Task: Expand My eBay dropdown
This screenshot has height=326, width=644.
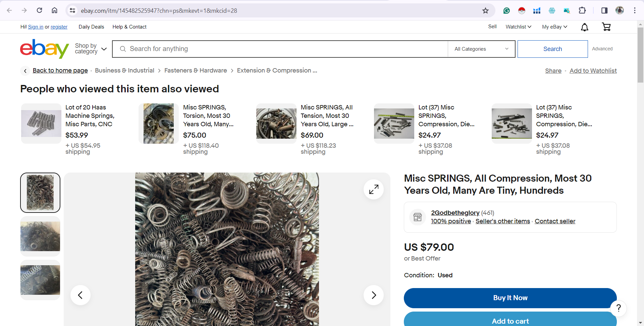Action: point(555,27)
